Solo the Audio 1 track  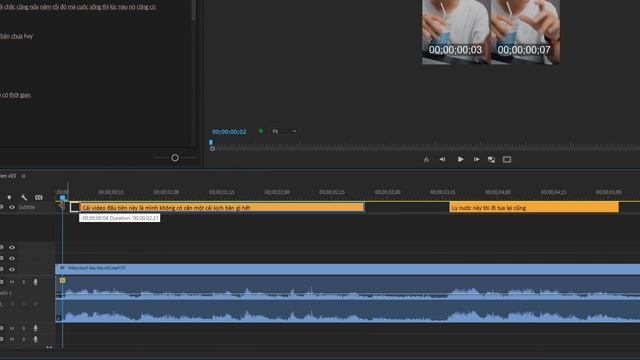(24, 282)
